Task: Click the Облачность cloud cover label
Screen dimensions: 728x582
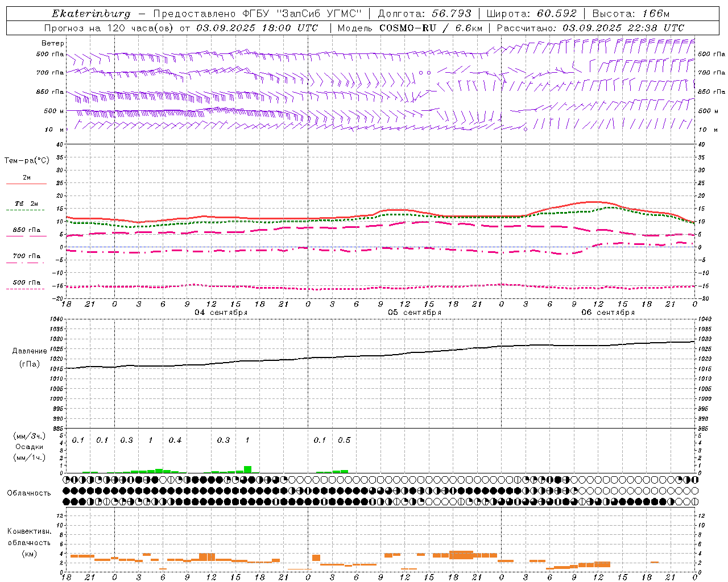Action: (29, 493)
